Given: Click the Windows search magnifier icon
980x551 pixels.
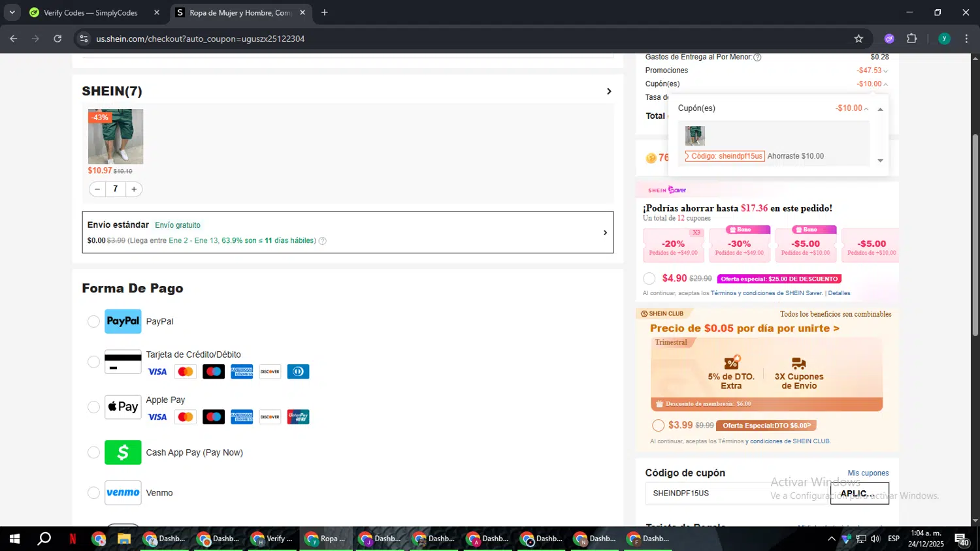Looking at the screenshot, I should tap(44, 539).
